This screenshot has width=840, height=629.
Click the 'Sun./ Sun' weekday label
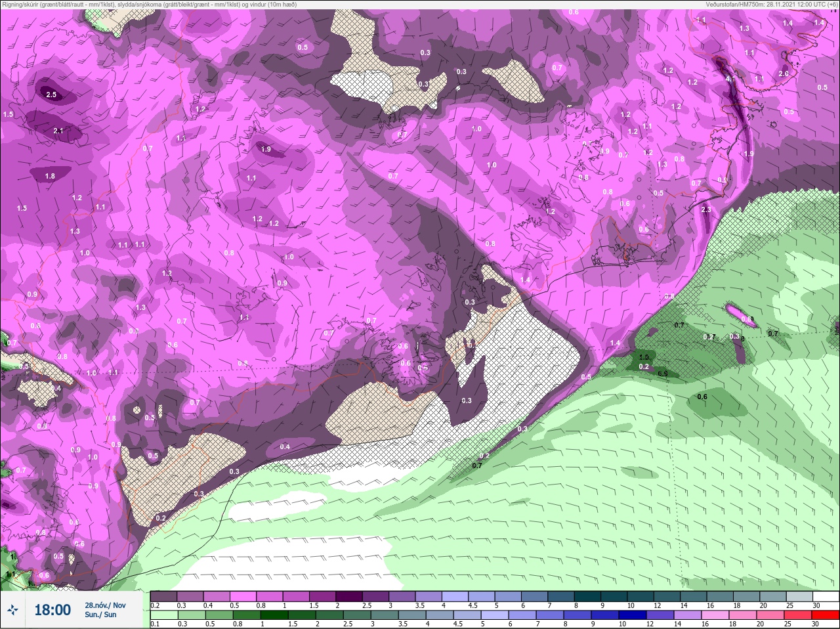(x=100, y=615)
